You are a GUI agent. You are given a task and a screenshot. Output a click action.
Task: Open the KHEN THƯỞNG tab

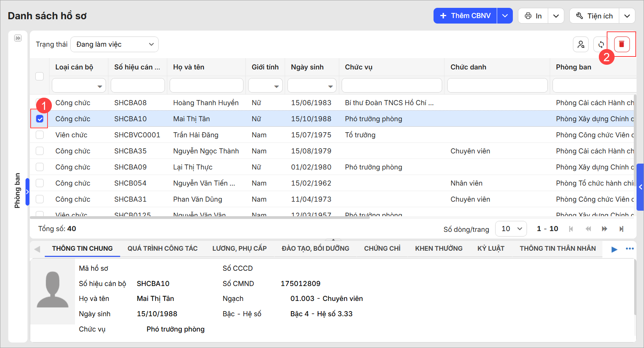click(x=439, y=248)
